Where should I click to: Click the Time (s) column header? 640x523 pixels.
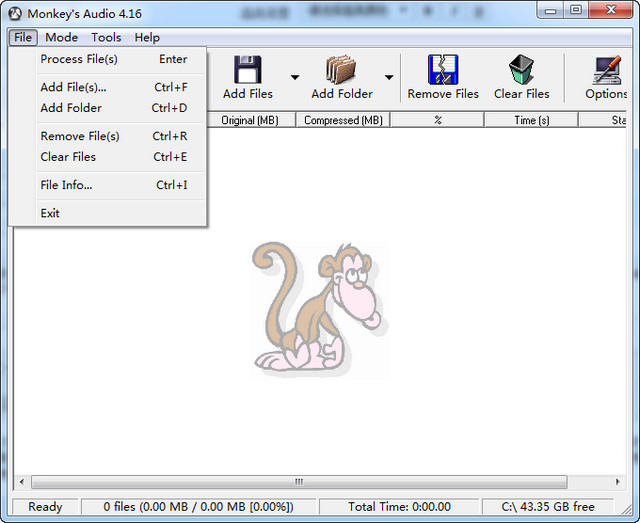point(531,120)
